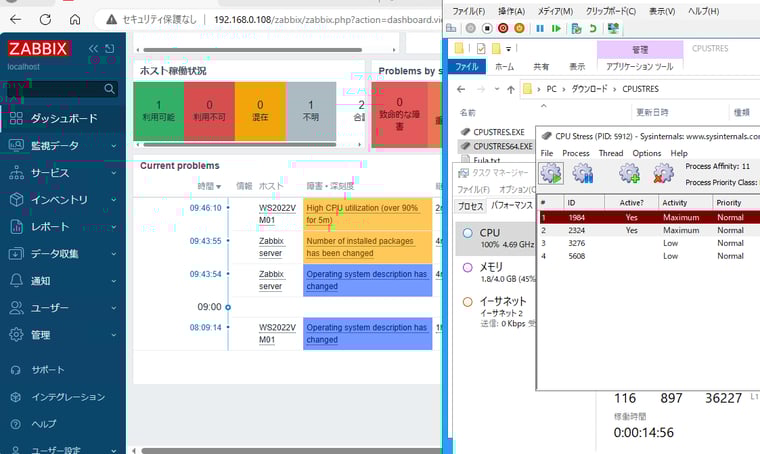760x454 pixels.
Task: Click CPU Stress remove thread gear icon
Action: click(663, 173)
